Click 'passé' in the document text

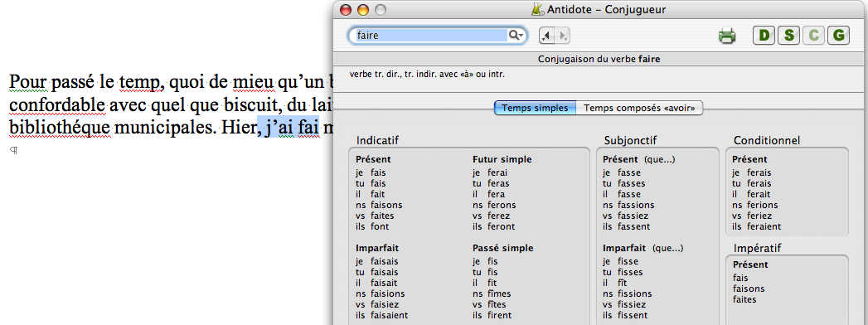(x=72, y=83)
